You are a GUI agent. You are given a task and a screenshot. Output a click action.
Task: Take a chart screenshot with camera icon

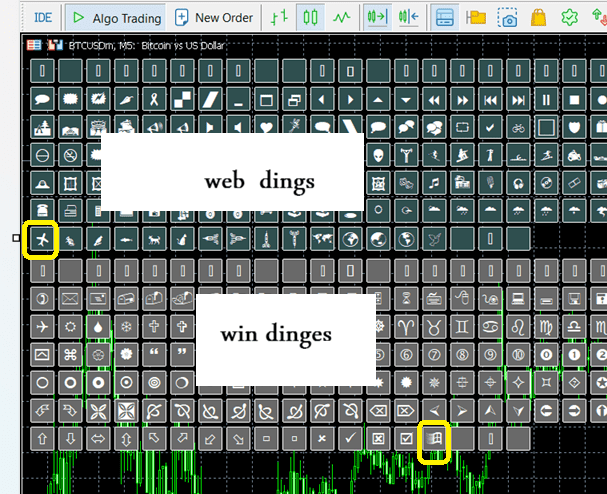[x=507, y=17]
